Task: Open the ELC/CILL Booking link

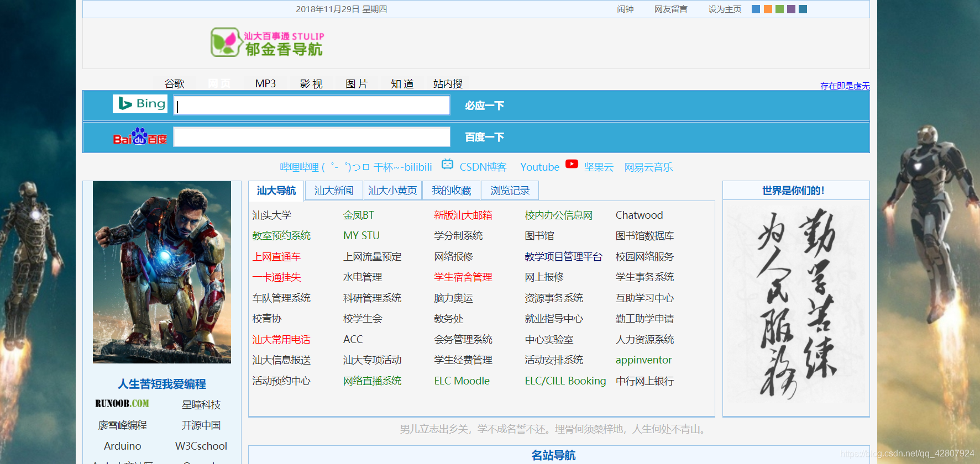Action: [565, 381]
